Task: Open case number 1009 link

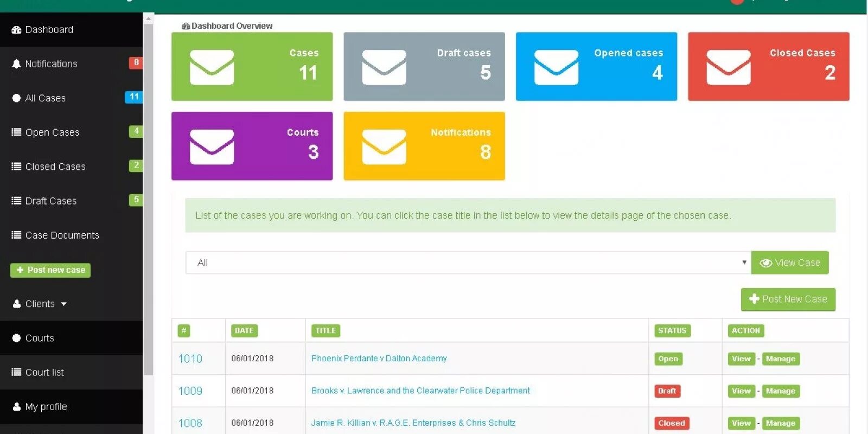Action: coord(190,391)
